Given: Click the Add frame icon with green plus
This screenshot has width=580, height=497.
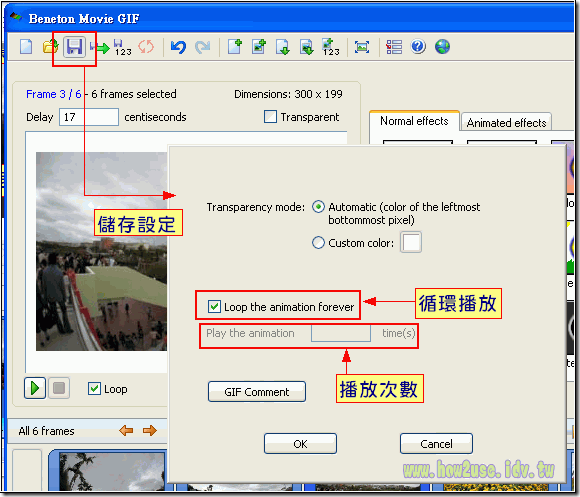Looking at the screenshot, I should coord(235,47).
